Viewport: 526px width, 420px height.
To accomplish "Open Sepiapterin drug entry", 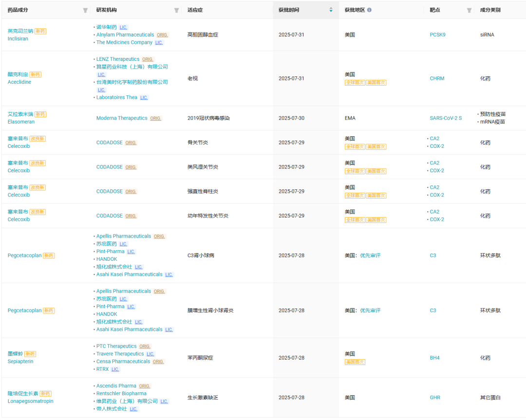I will pyautogui.click(x=20, y=361).
